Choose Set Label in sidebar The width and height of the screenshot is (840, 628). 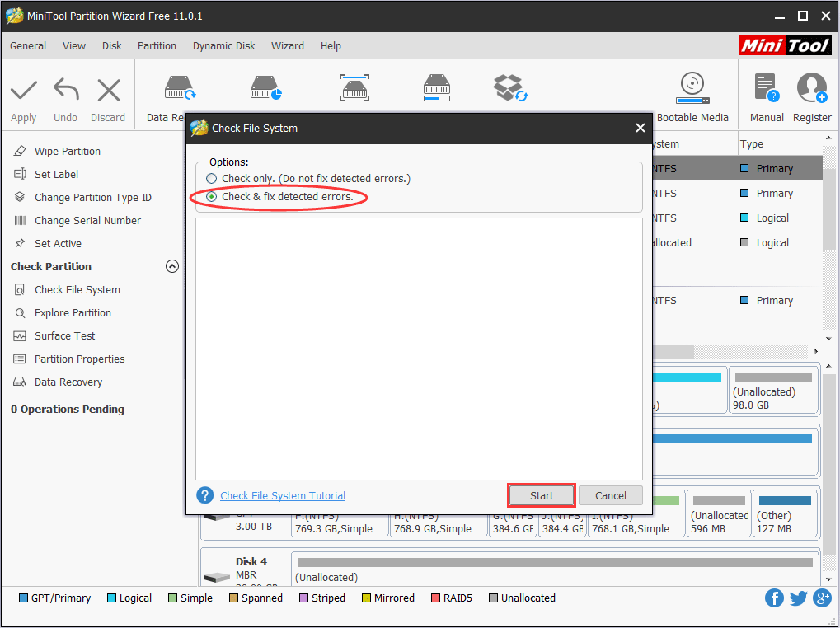pos(56,175)
